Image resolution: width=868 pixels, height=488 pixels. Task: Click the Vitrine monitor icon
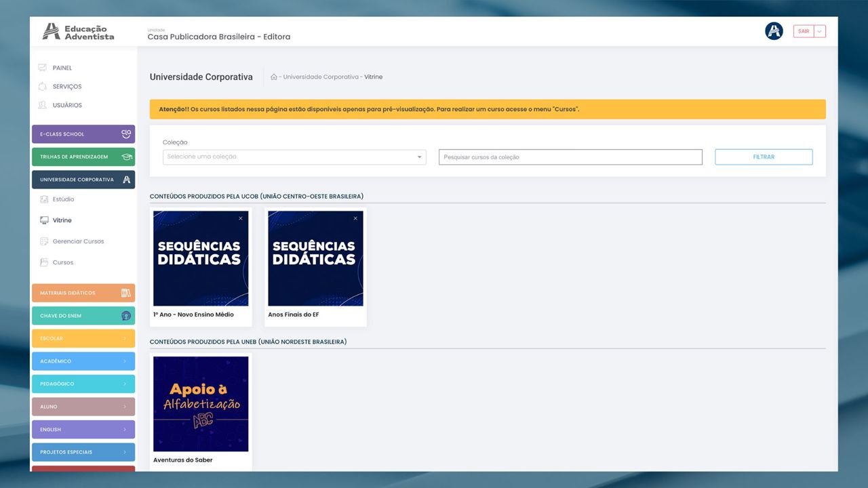(x=44, y=220)
